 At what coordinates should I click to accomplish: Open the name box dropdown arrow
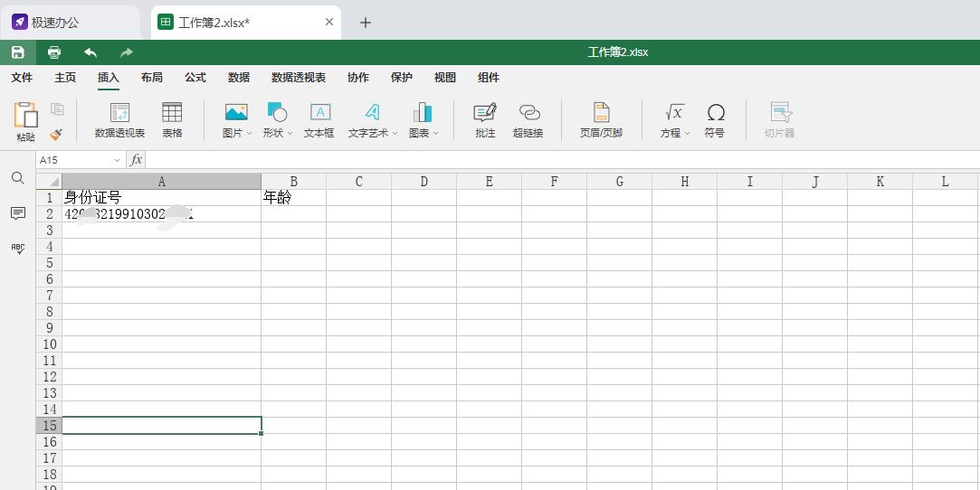click(x=117, y=160)
